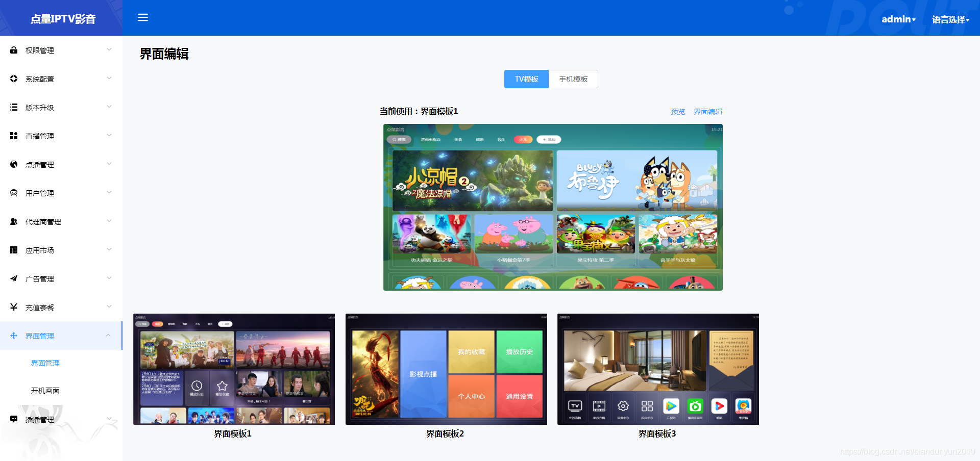Open the 插播管理 menu label
980x461 pixels.
40,420
